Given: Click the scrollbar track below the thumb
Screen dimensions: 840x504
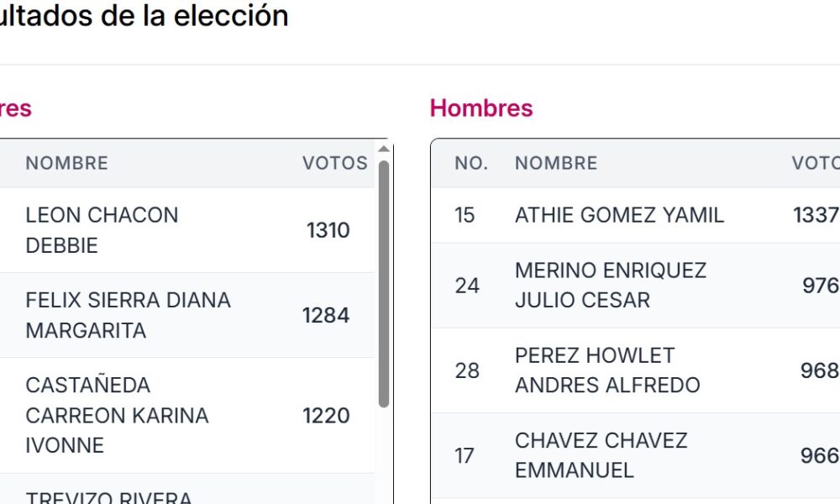Looking at the screenshot, I should [x=384, y=454].
